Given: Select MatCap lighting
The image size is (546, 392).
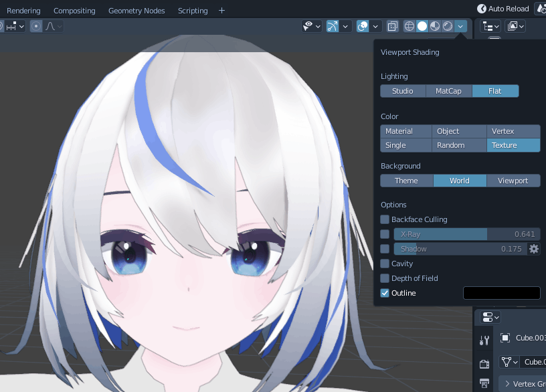Looking at the screenshot, I should [448, 91].
